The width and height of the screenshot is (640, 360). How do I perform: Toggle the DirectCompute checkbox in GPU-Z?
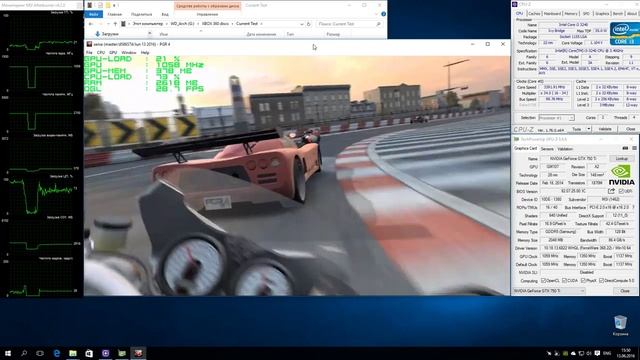pyautogui.click(x=601, y=281)
